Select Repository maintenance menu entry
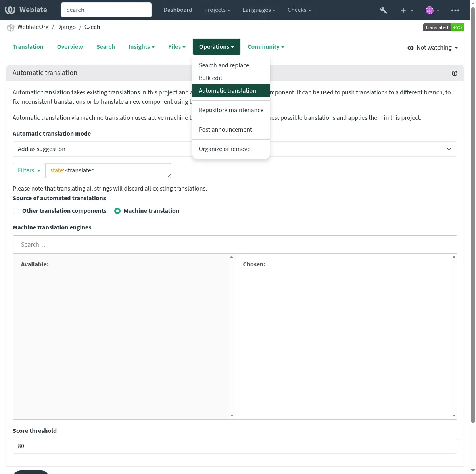476x474 pixels. tap(231, 110)
